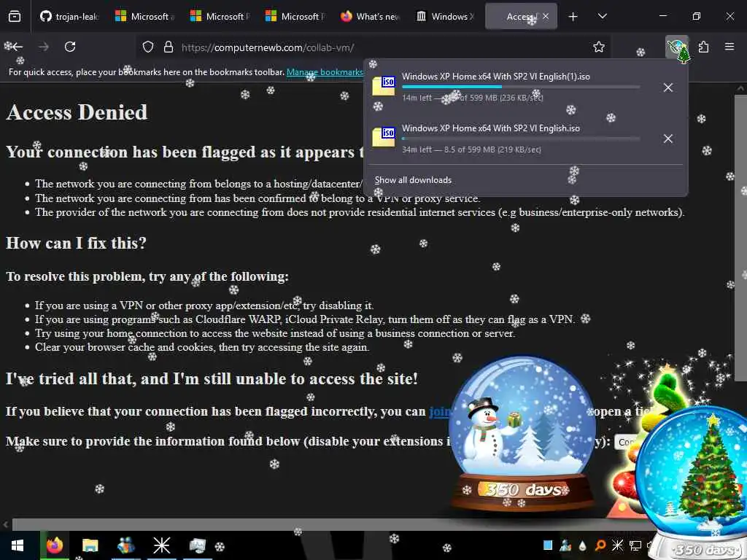This screenshot has width=747, height=560.
Task: Open a new tab with plus button
Action: 573,17
